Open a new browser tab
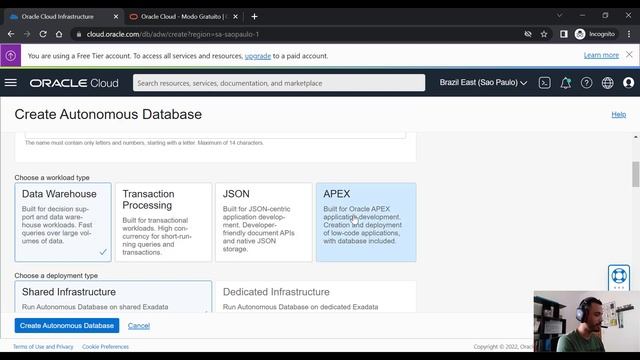 pyautogui.click(x=254, y=17)
